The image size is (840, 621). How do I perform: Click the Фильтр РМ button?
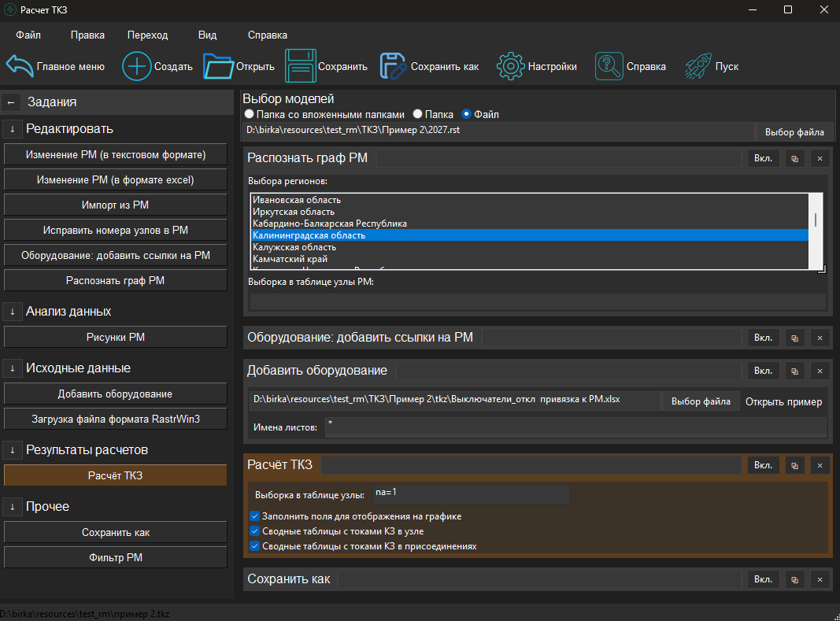pyautogui.click(x=116, y=558)
